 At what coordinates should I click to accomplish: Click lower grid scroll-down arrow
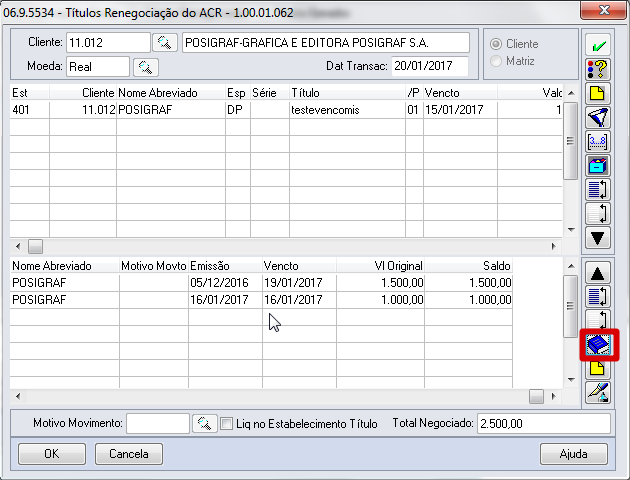[571, 380]
